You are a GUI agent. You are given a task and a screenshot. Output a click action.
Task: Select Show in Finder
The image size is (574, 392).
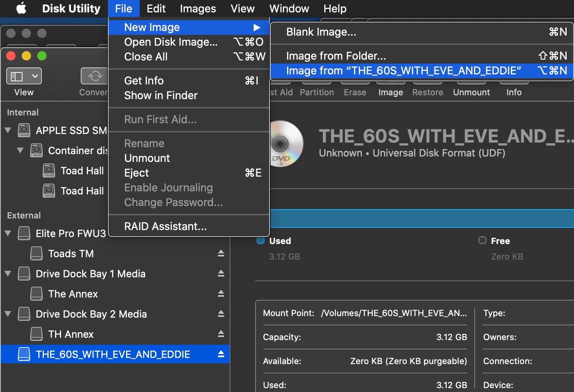[189, 95]
